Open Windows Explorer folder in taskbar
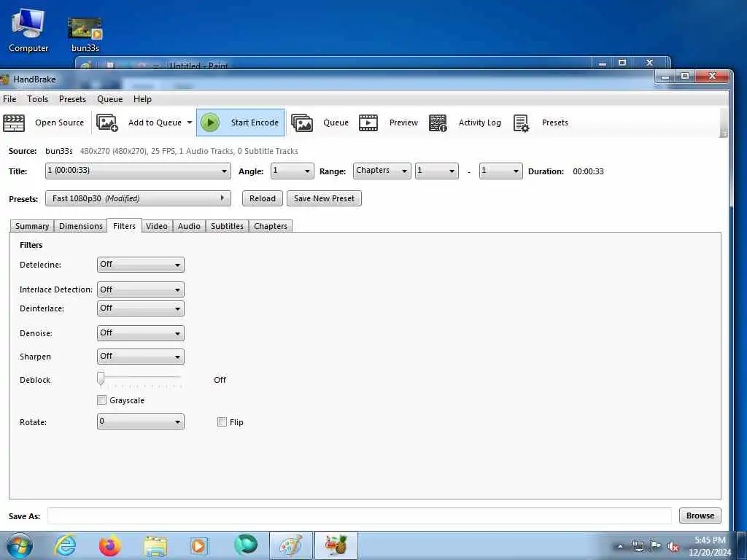 (x=155, y=545)
